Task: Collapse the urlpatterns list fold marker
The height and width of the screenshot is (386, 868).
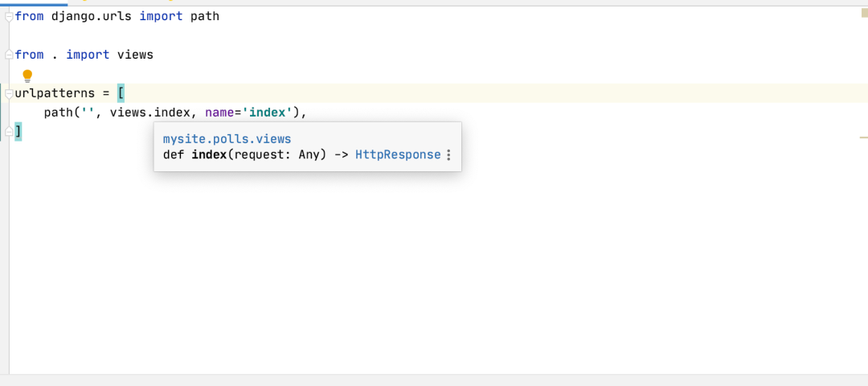Action: (x=9, y=93)
